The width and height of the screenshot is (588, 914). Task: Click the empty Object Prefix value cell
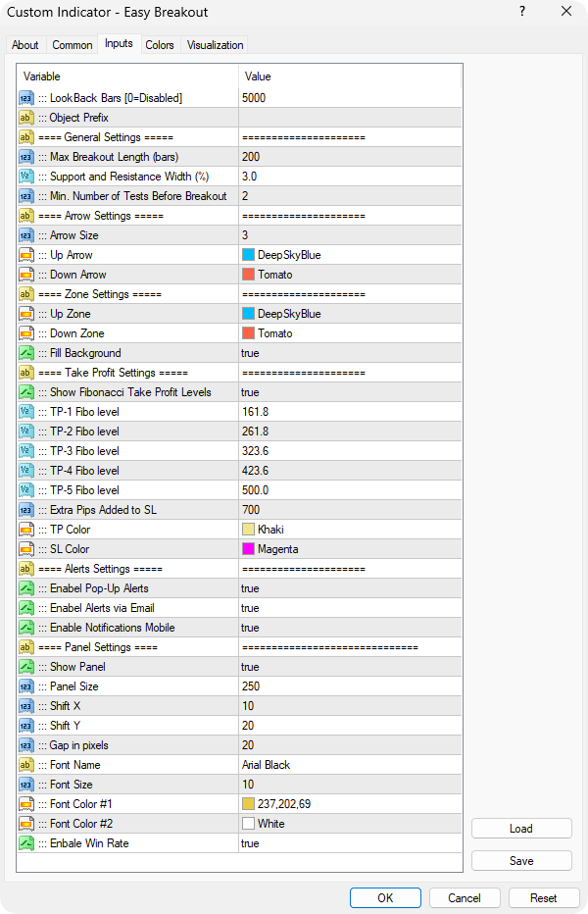350,118
